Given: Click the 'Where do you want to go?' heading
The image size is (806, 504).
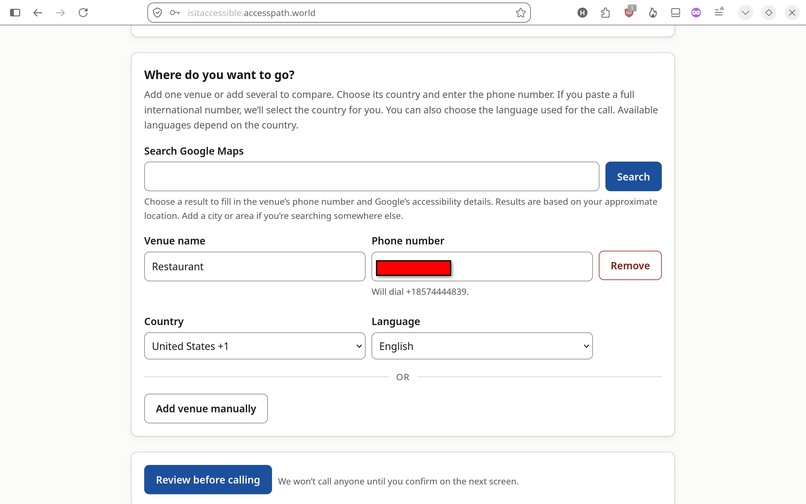Looking at the screenshot, I should pyautogui.click(x=219, y=75).
